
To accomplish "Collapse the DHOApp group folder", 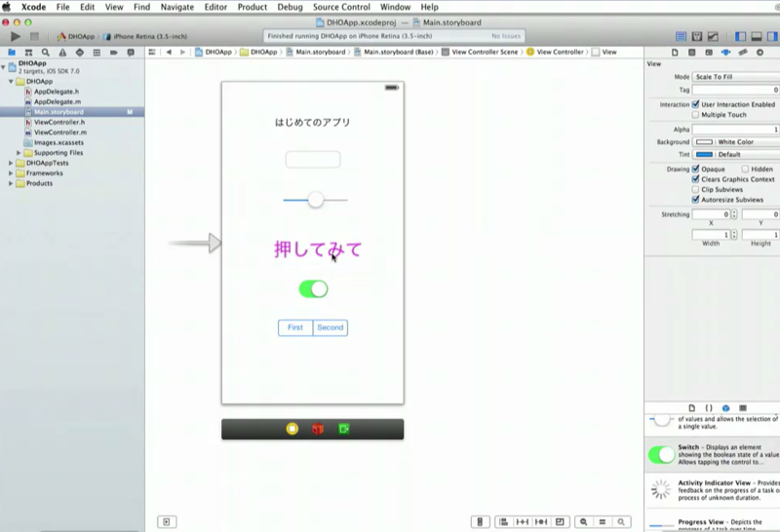I will [11, 82].
